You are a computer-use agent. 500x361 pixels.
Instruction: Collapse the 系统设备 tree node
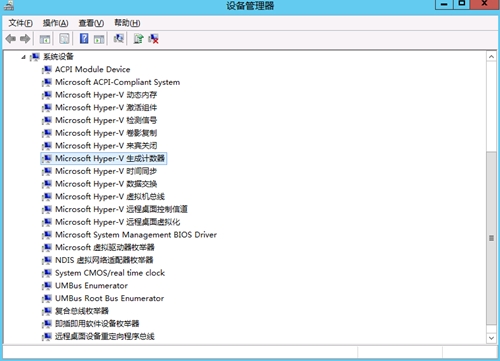(23, 57)
